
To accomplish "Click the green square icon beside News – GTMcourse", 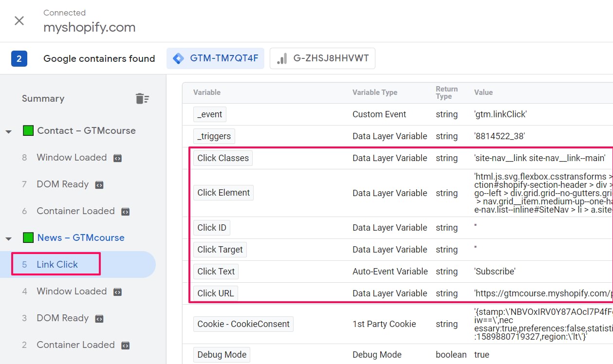I will [x=28, y=238].
